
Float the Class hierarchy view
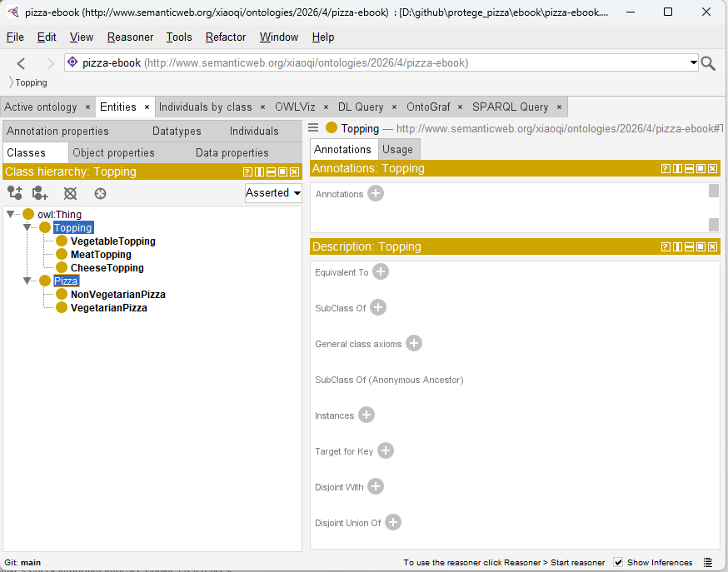click(x=282, y=172)
